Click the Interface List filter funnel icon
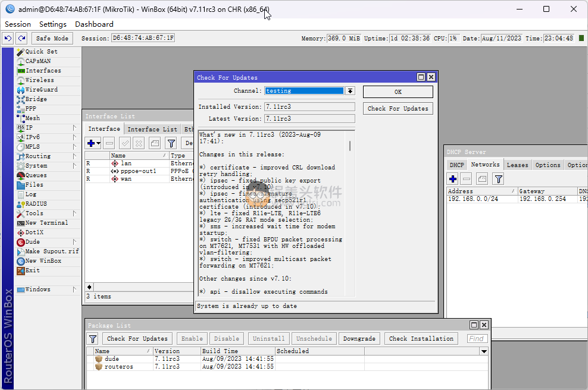 171,143
